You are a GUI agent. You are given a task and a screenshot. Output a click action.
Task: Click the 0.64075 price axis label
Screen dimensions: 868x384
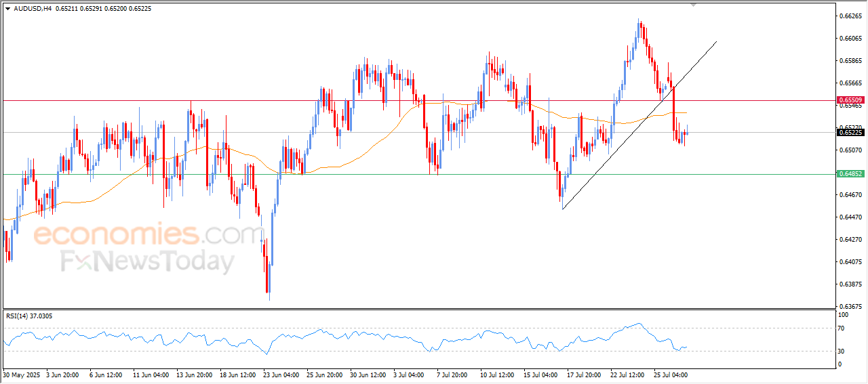click(x=850, y=261)
